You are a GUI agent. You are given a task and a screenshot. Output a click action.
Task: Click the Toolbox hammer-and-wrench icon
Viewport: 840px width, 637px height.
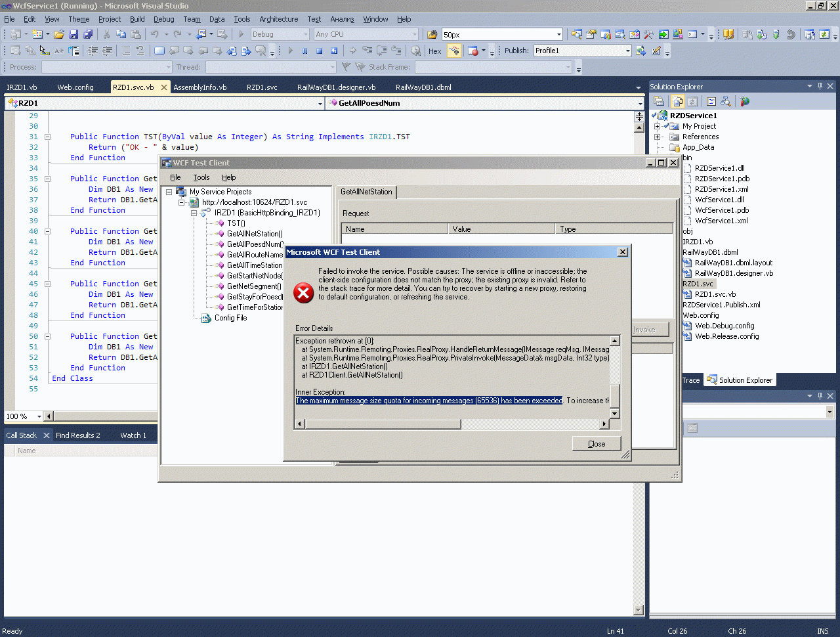point(648,34)
